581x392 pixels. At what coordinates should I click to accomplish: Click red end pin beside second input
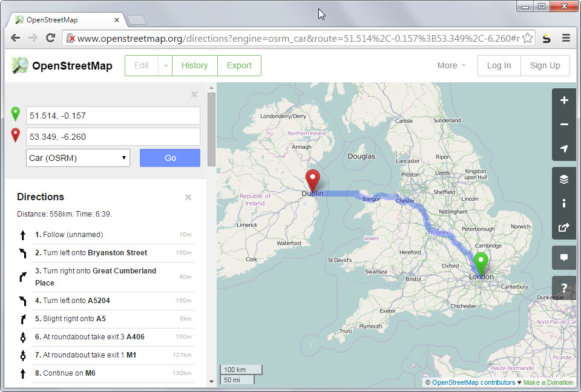(x=15, y=136)
